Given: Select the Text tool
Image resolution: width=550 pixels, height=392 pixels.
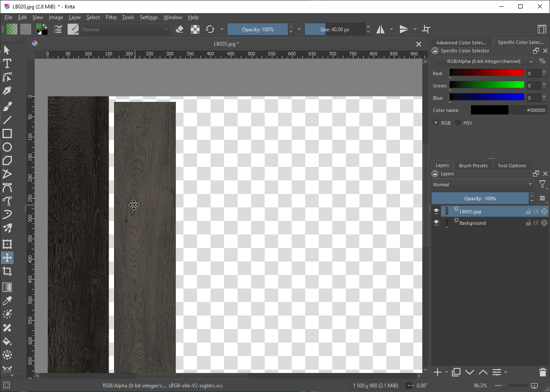Looking at the screenshot, I should pos(7,63).
